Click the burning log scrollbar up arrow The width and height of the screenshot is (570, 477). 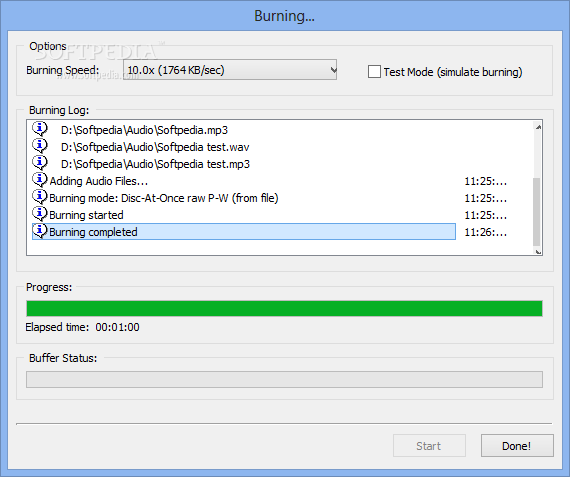tap(538, 127)
